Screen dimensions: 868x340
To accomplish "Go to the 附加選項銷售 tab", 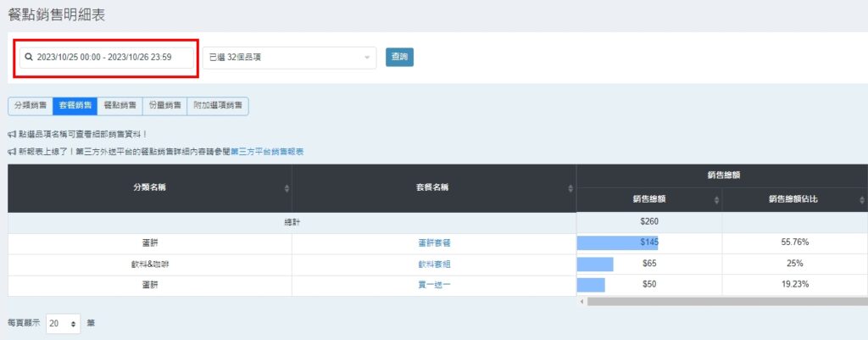I will [217, 106].
